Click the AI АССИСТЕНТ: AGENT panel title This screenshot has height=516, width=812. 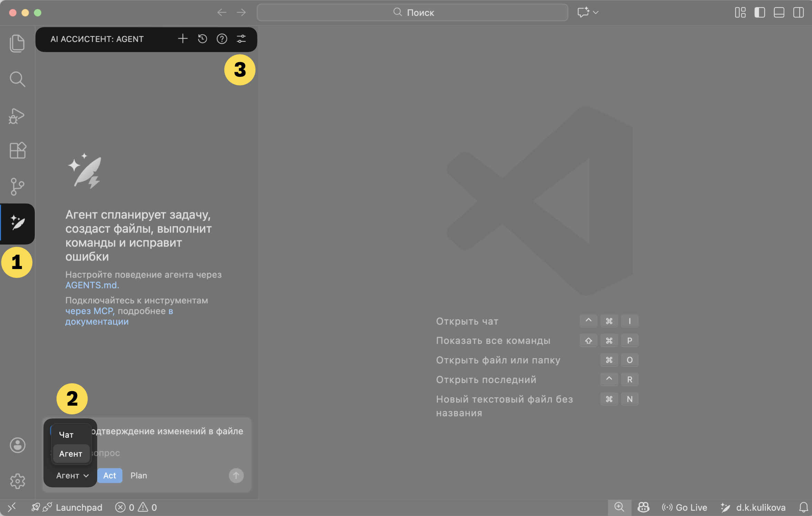point(97,39)
